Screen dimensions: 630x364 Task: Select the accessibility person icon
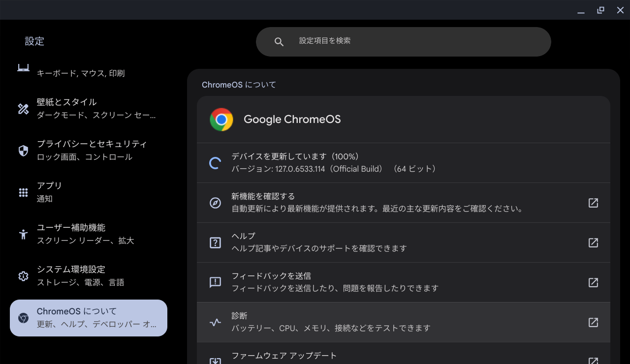pyautogui.click(x=23, y=234)
